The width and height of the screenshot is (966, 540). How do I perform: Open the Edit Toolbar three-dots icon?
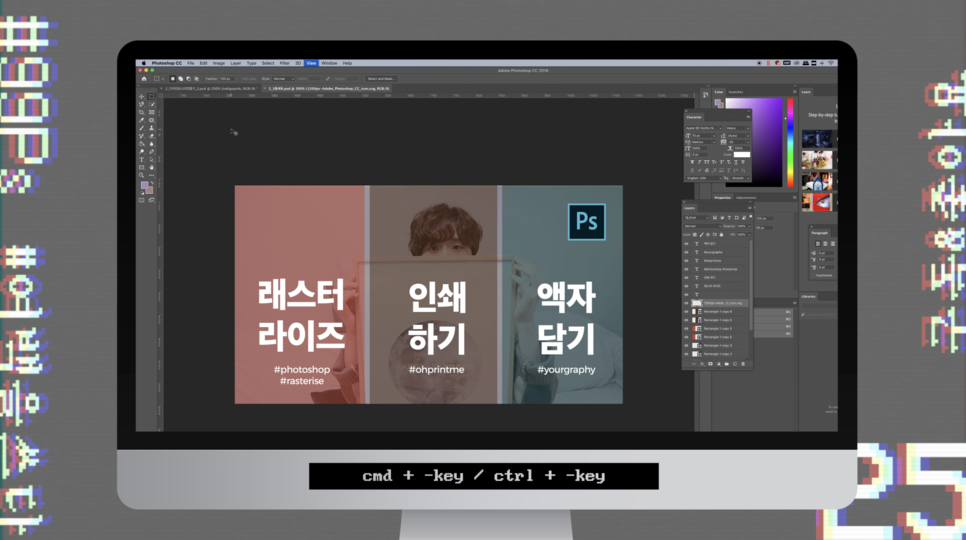(x=152, y=175)
